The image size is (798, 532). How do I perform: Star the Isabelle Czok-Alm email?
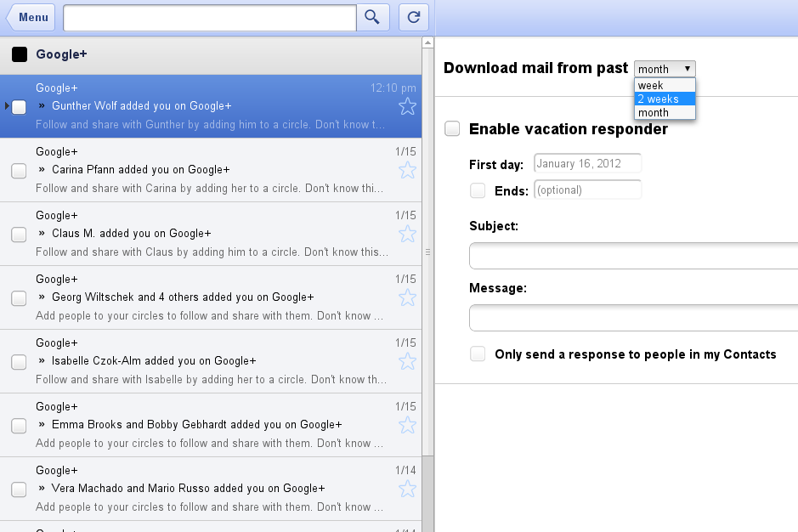click(x=407, y=361)
